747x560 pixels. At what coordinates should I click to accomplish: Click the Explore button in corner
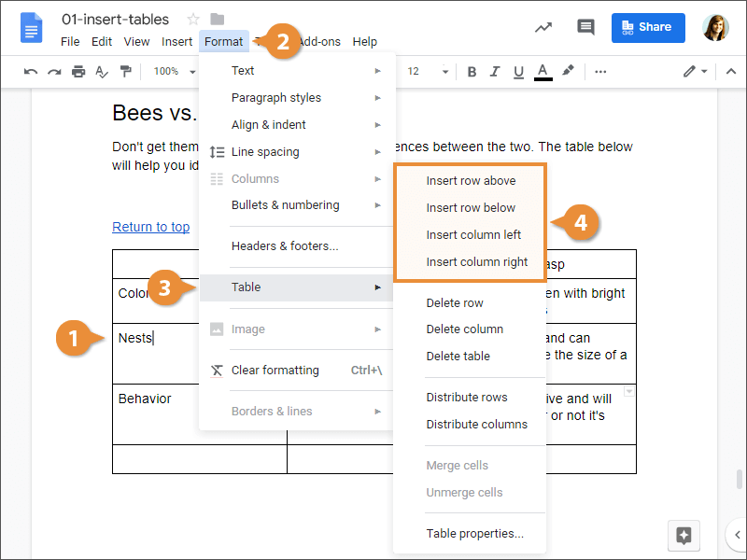tap(684, 535)
